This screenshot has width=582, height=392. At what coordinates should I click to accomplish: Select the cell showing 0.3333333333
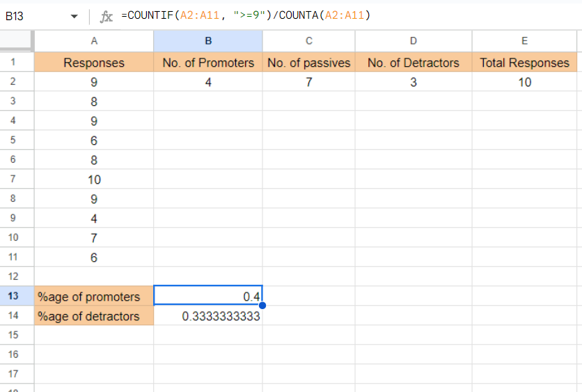click(x=208, y=316)
